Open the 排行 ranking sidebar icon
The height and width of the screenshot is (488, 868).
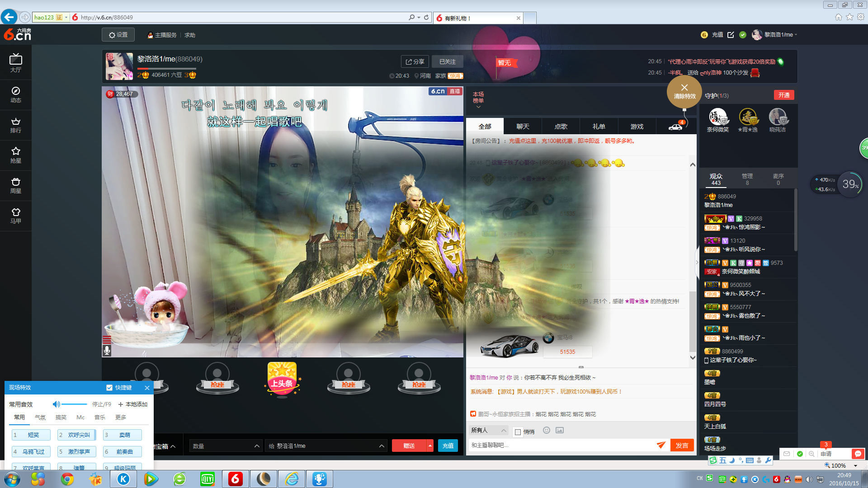16,125
